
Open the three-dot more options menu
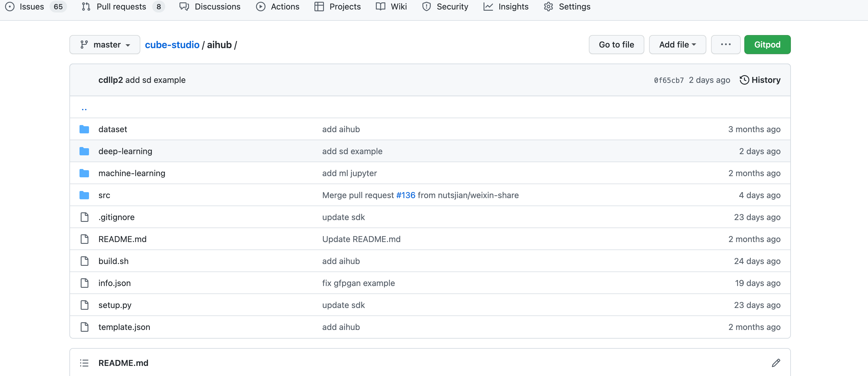(726, 45)
